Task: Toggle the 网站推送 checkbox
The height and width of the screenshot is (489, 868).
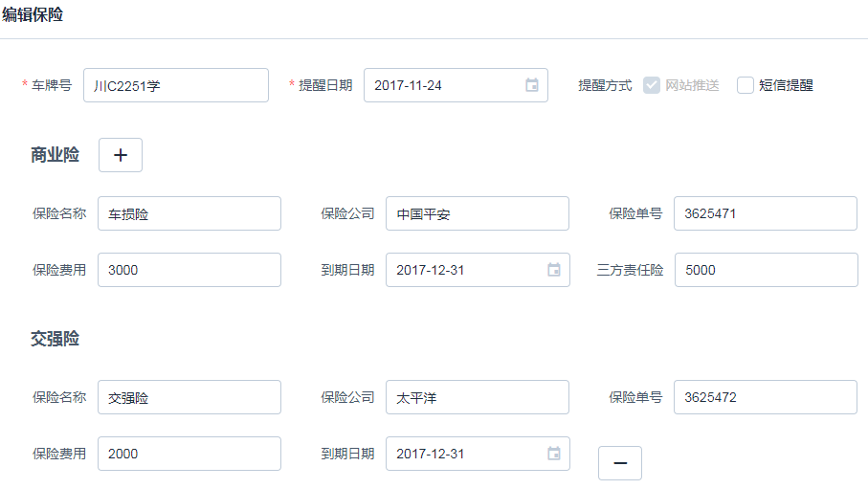Action: click(652, 85)
